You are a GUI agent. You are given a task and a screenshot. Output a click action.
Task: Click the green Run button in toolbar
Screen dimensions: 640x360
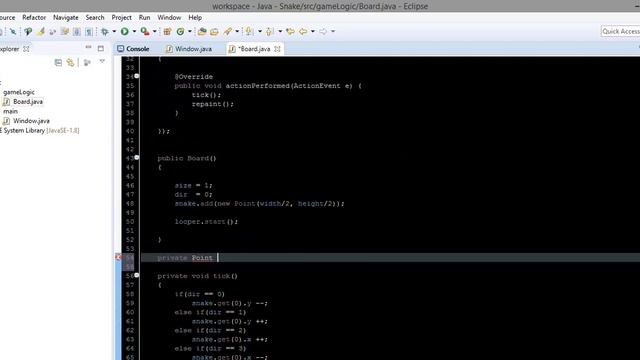(x=124, y=31)
